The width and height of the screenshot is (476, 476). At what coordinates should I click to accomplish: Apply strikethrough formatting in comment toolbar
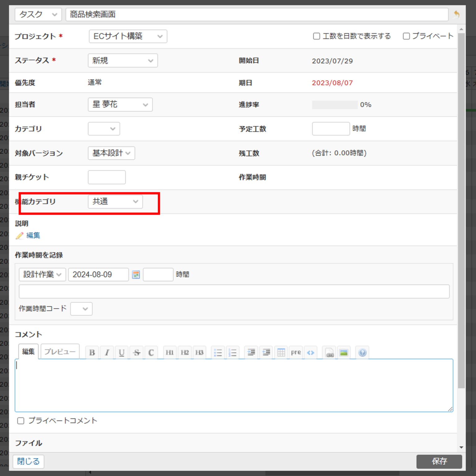[136, 352]
